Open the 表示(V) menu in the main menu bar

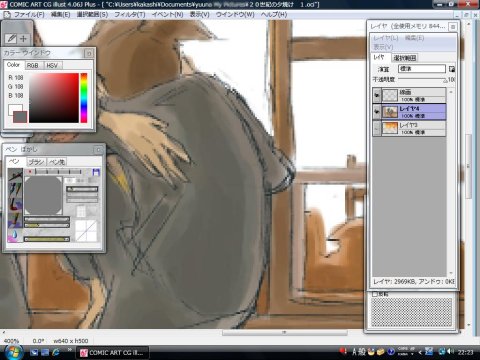(x=199, y=15)
